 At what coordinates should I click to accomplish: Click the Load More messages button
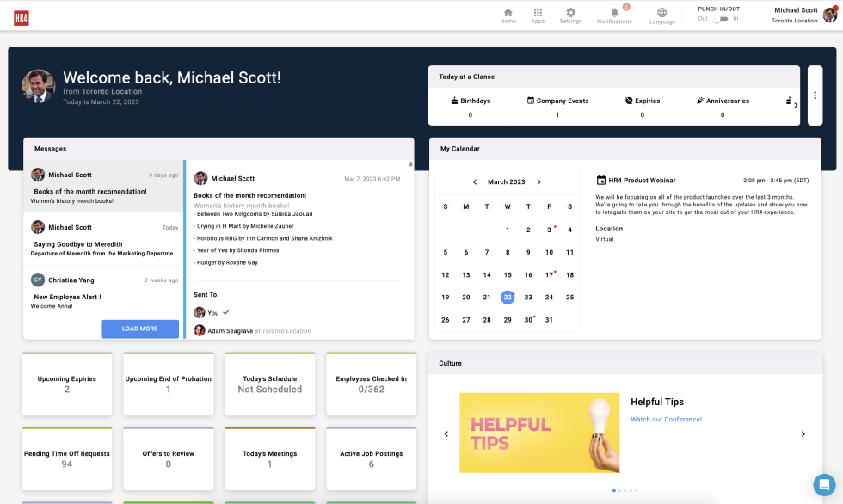tap(139, 329)
